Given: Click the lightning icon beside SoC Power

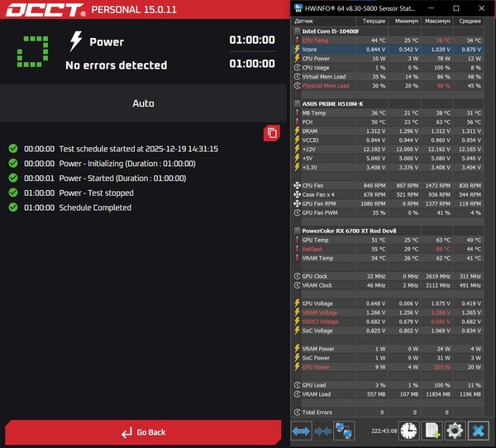Looking at the screenshot, I should coord(297,358).
